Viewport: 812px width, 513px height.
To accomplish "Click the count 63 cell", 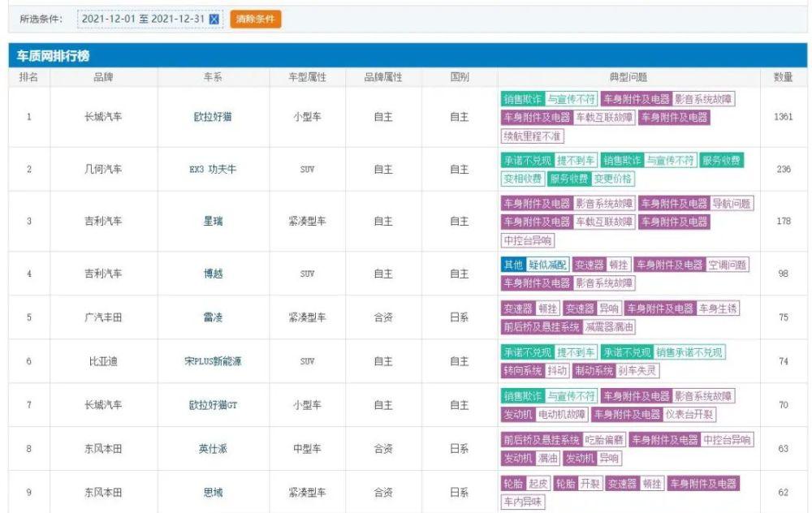I will [783, 449].
